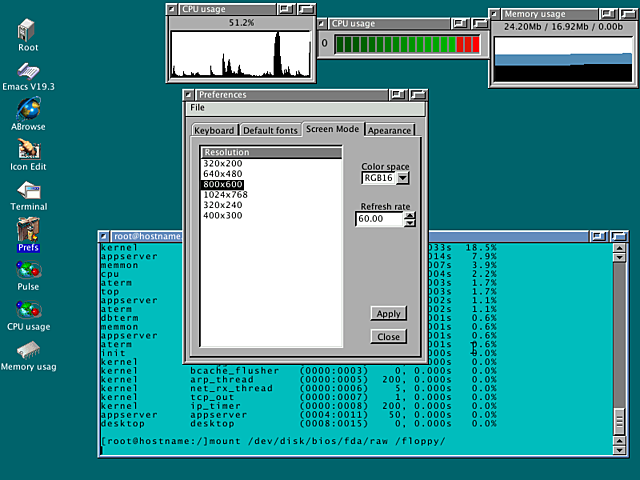
Task: Click the terminal scrollbar top up arrow
Action: (620, 248)
